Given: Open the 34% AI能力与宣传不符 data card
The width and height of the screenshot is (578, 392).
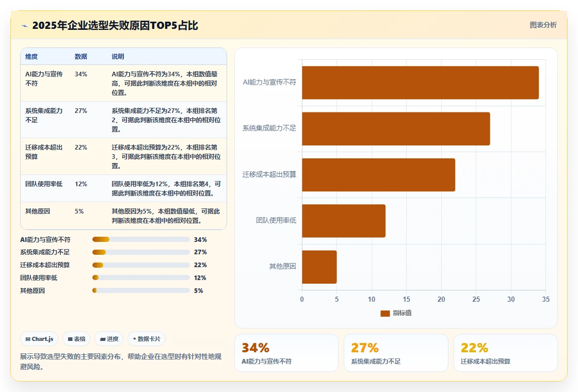Looking at the screenshot, I should [286, 353].
